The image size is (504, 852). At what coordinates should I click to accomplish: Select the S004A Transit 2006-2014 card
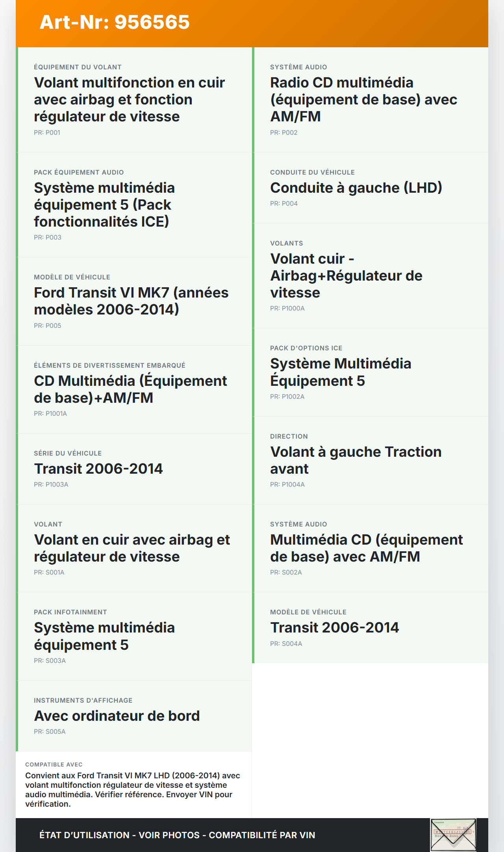[x=370, y=627]
